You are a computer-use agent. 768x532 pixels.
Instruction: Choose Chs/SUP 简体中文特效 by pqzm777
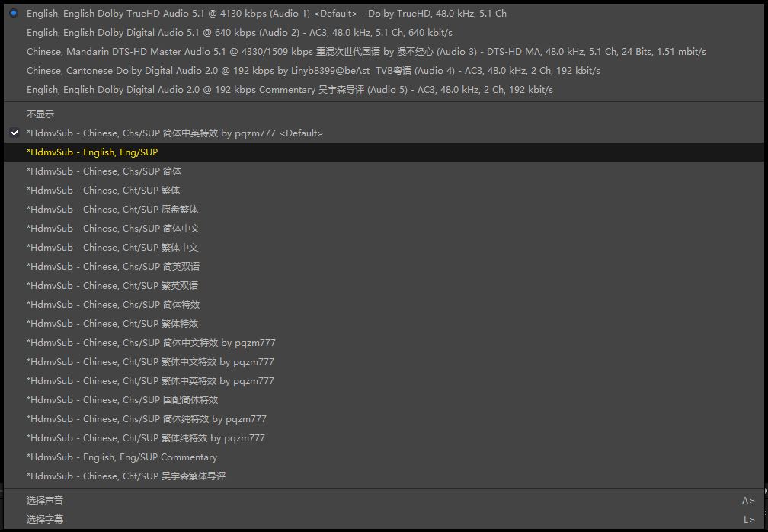151,343
